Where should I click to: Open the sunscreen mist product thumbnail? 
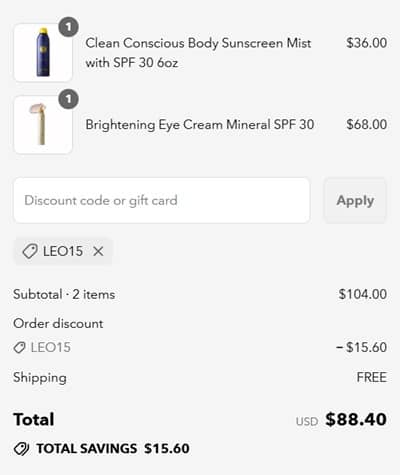point(43,53)
